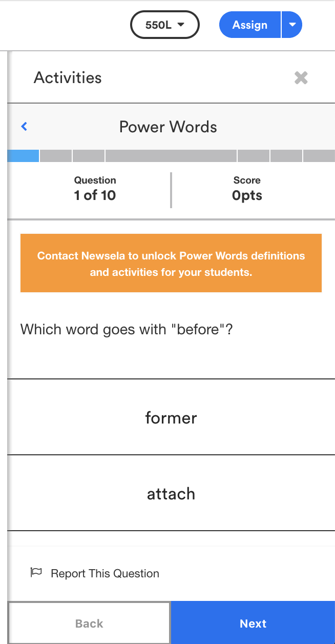Expand the Assign button's dropdown arrow
This screenshot has height=644, width=335.
pos(292,25)
